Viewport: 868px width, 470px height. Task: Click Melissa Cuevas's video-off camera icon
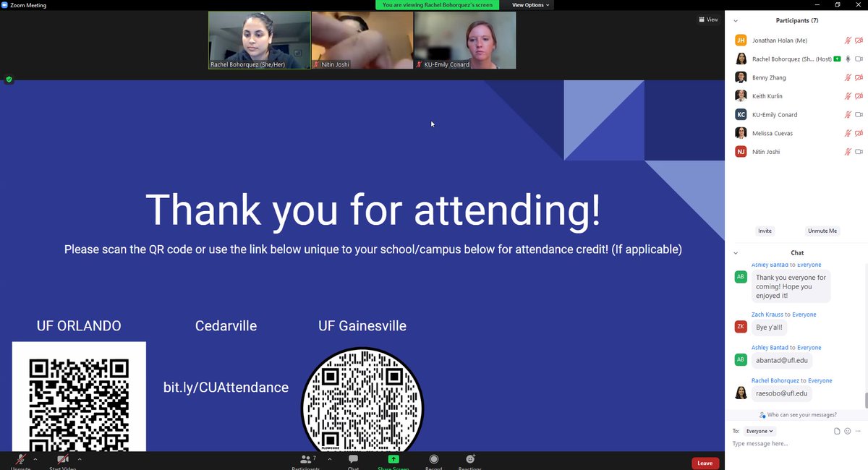click(859, 133)
